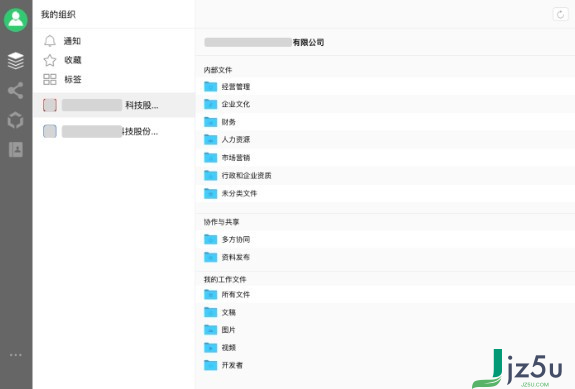Image resolution: width=575 pixels, height=389 pixels.
Task: Click the blue-bordered organization logo
Action: (x=50, y=131)
